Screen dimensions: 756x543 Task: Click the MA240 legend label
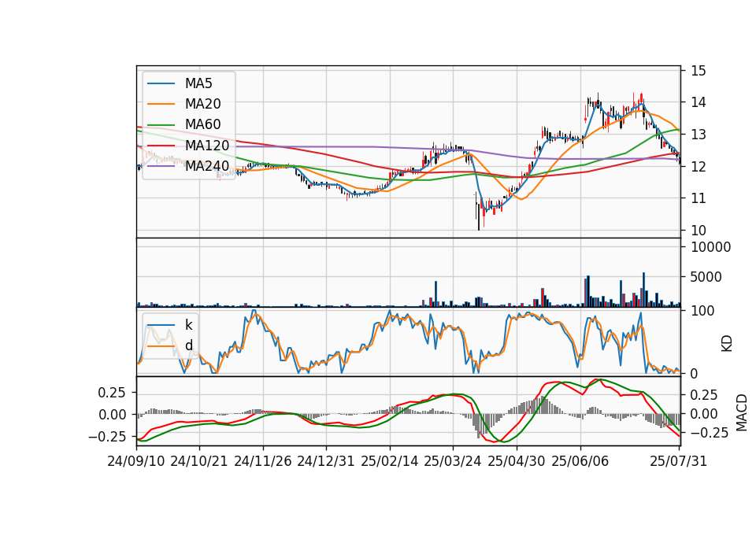(207, 166)
